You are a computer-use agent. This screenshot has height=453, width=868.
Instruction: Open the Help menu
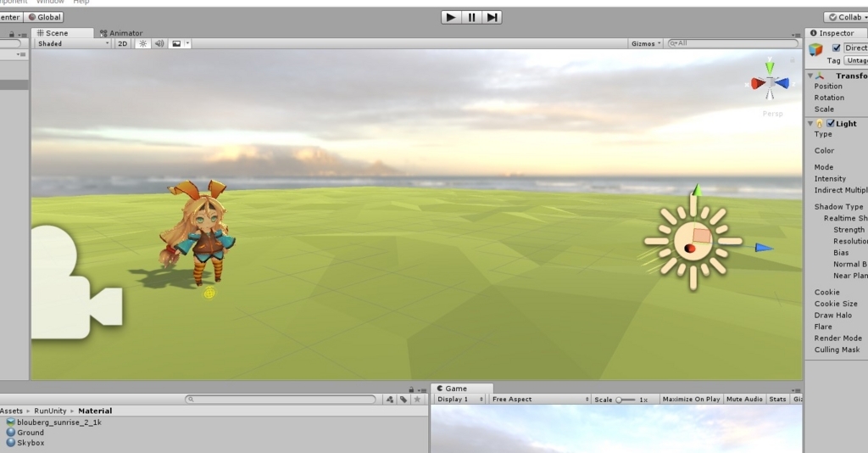pyautogui.click(x=81, y=2)
